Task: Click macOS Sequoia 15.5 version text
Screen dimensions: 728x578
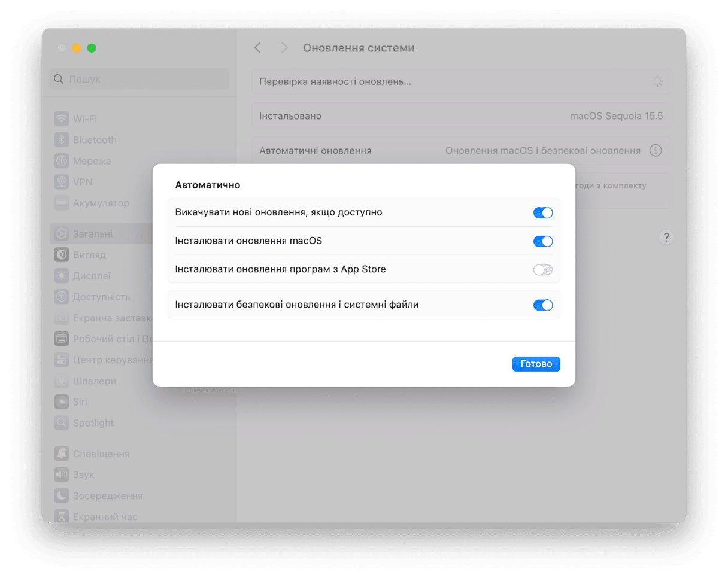Action: pos(617,116)
